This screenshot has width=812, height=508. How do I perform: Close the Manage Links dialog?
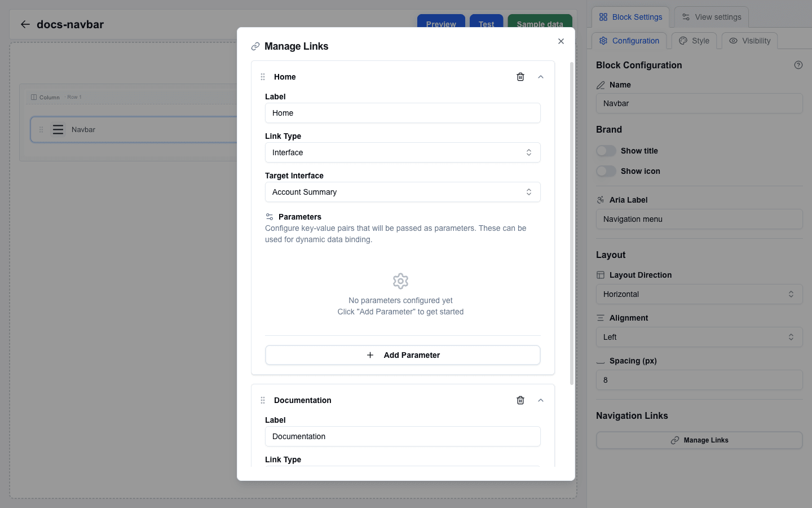tap(561, 41)
